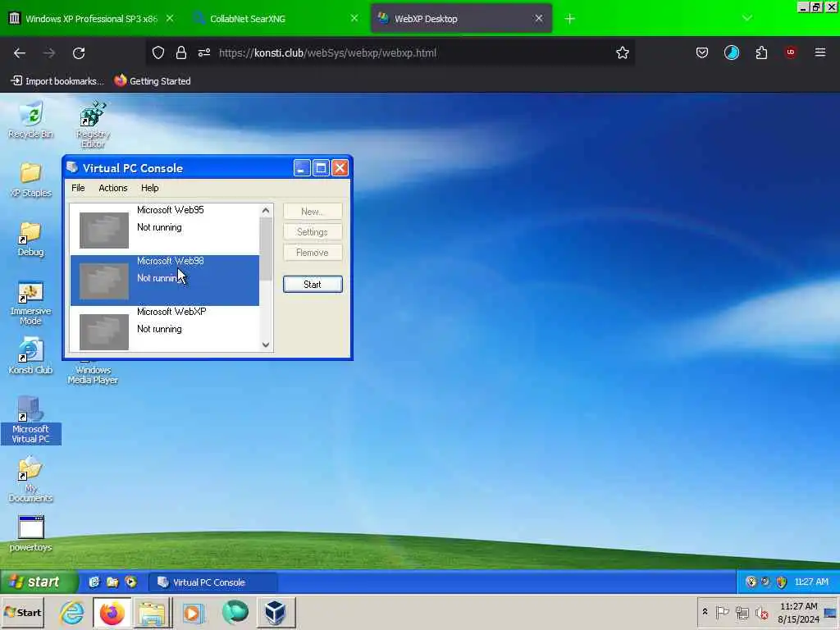Click the WebXP virtual machine thumbnail
Image resolution: width=840 pixels, height=630 pixels.
coord(104,332)
